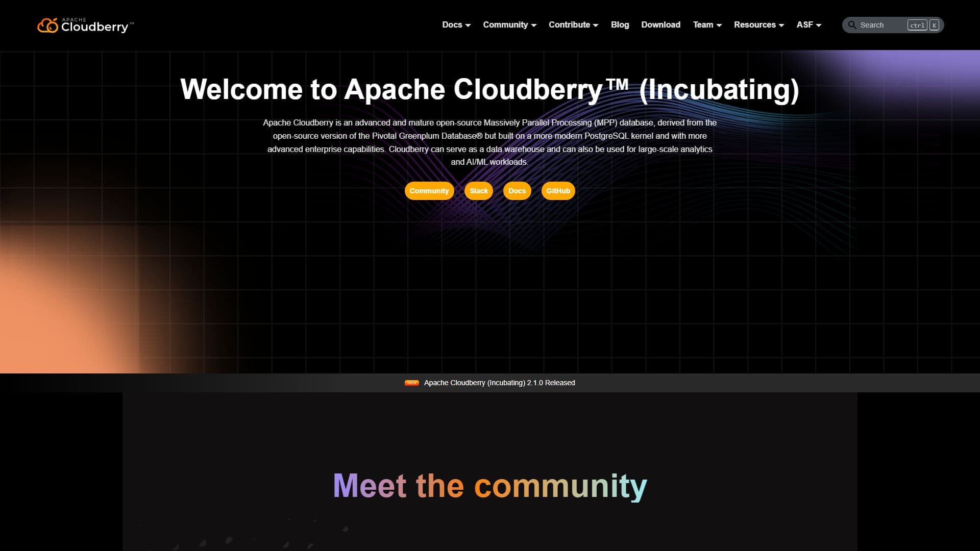Click the description paragraph about MPP database
980x551 pixels.
[x=489, y=142]
